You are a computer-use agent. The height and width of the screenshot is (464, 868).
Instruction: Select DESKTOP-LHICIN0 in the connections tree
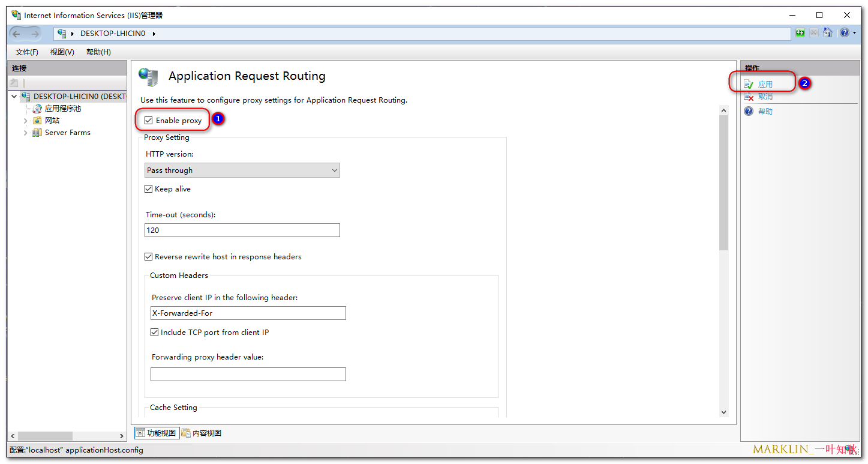79,96
